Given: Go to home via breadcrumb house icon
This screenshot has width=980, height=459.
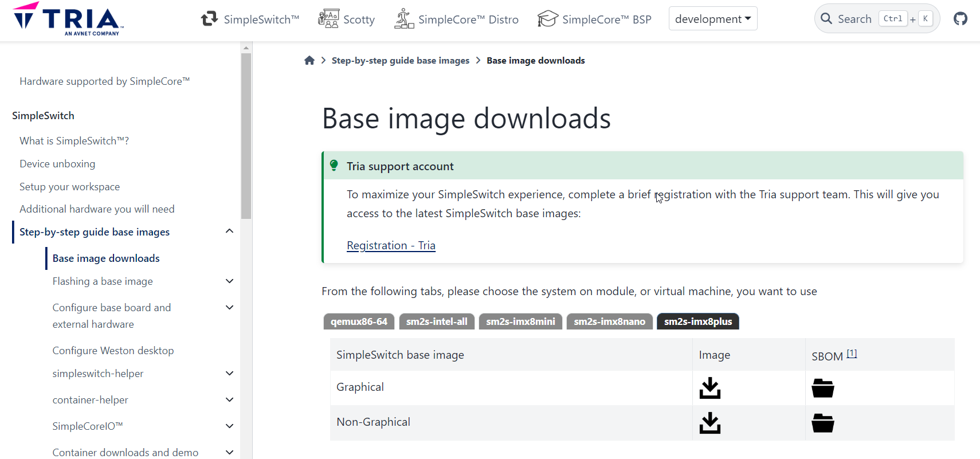Looking at the screenshot, I should point(309,60).
